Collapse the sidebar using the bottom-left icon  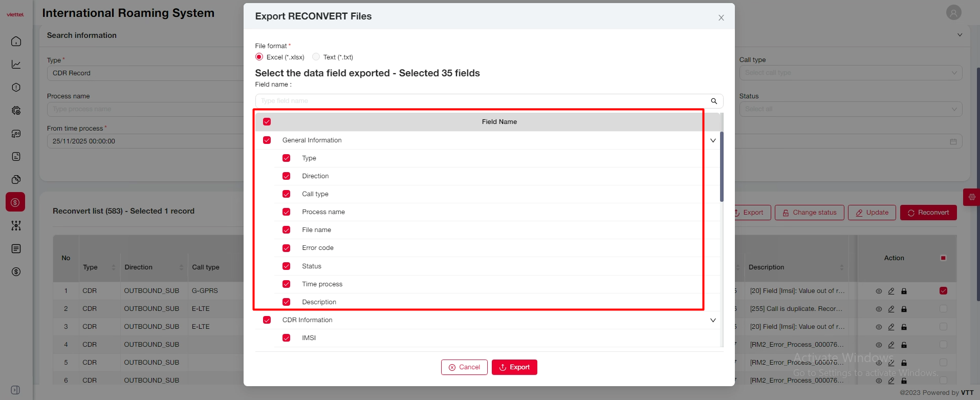15,390
